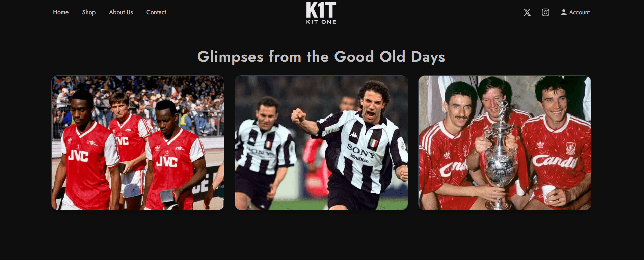Select the Account text link

click(580, 12)
